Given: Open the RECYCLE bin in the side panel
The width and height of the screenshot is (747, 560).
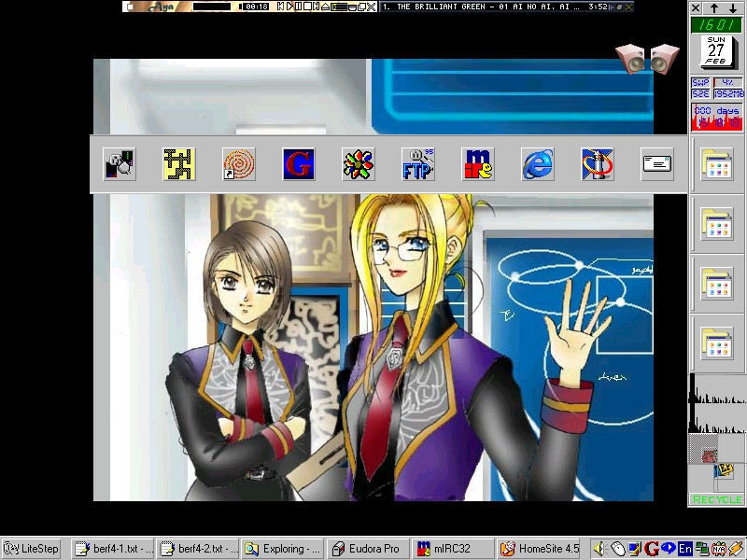Looking at the screenshot, I should click(x=717, y=499).
